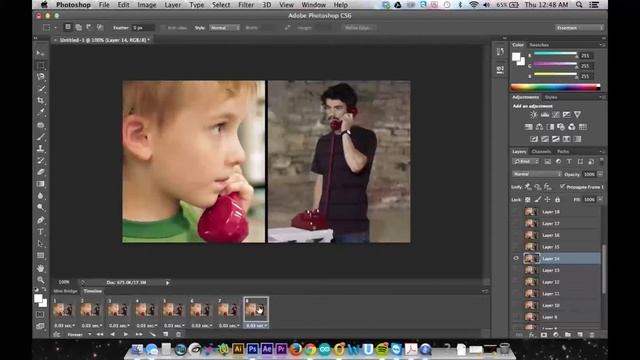Select the Zoom tool in the toolbox
Viewport: 640px width, 360px height.
click(x=40, y=280)
